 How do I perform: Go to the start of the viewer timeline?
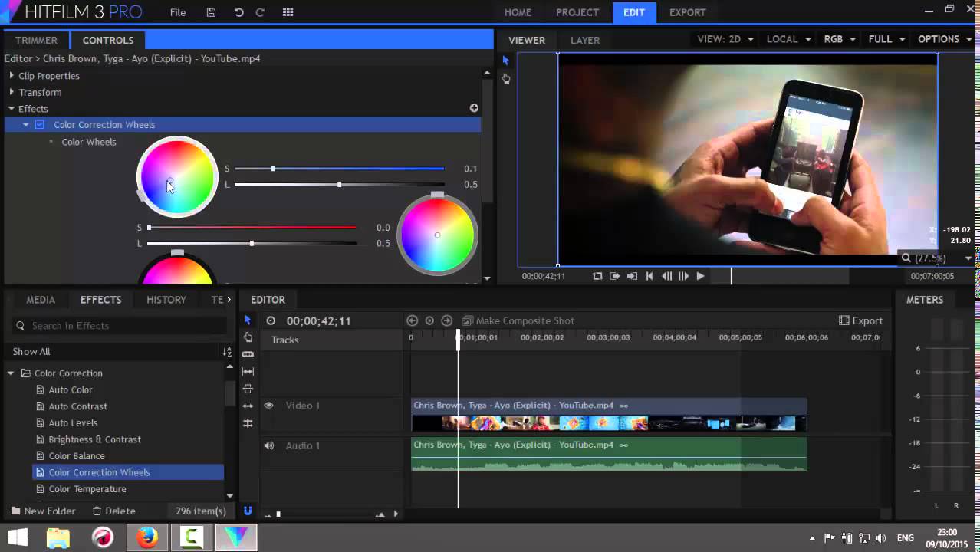click(x=649, y=276)
